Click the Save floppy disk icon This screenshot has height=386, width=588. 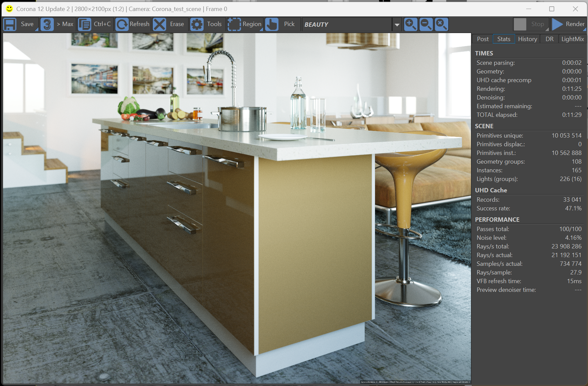[10, 24]
